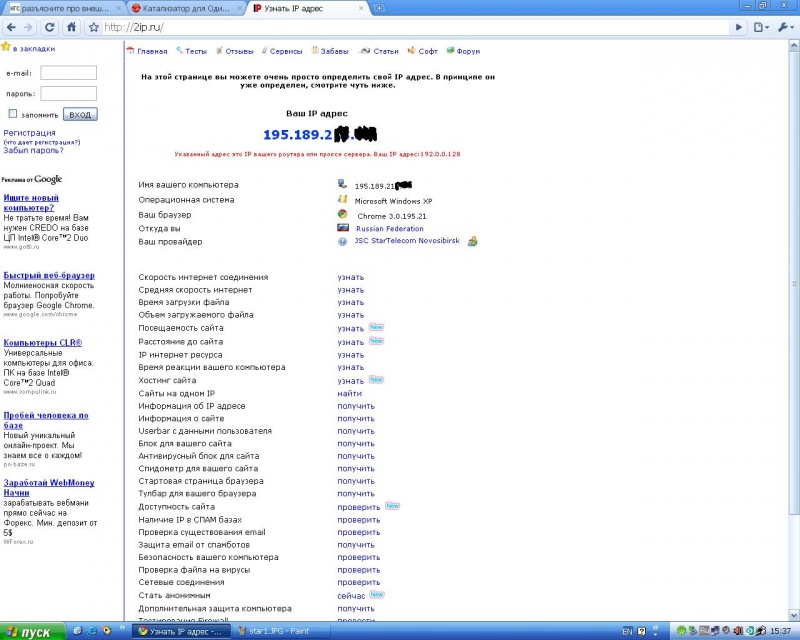Click the "Регистрация" link
800x640 pixels.
29,133
